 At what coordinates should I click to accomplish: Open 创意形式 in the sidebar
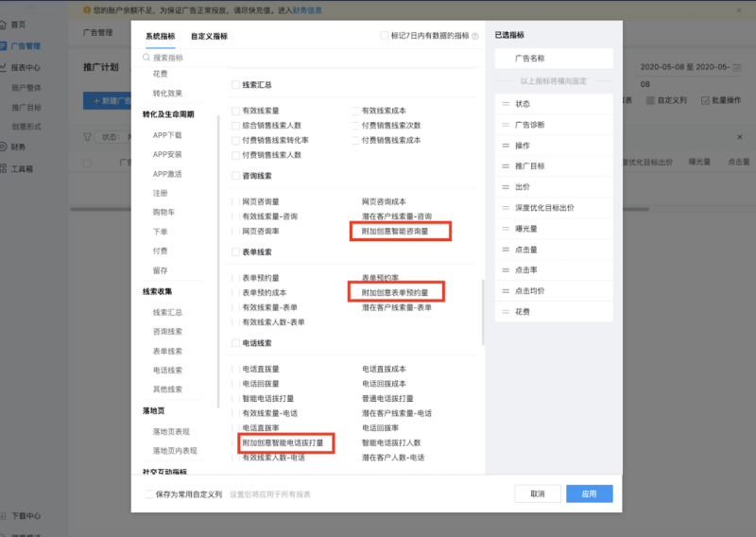[x=26, y=127]
